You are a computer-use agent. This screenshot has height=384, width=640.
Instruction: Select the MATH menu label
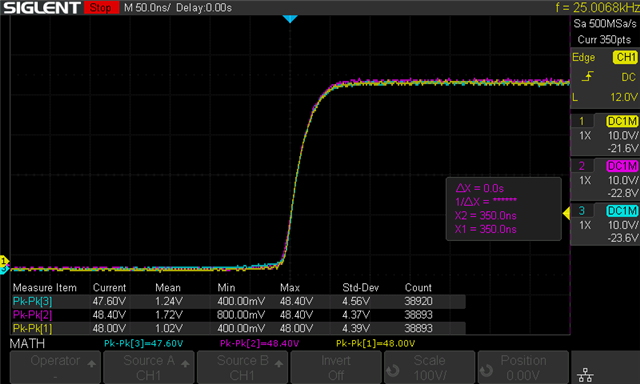(27, 343)
